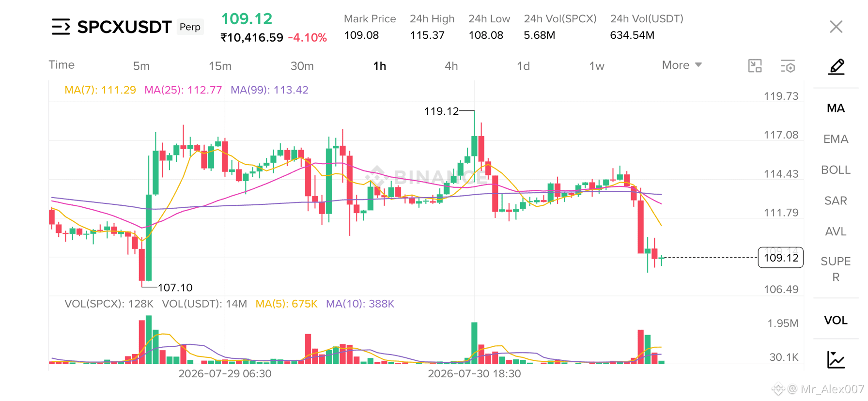Toggle the SAR indicator
This screenshot has width=868, height=401.
tap(836, 200)
